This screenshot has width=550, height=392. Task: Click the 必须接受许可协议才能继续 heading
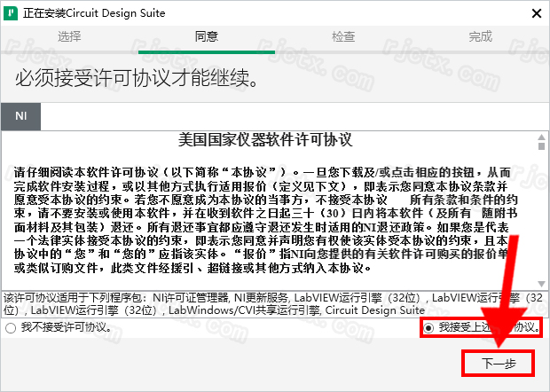tap(133, 81)
